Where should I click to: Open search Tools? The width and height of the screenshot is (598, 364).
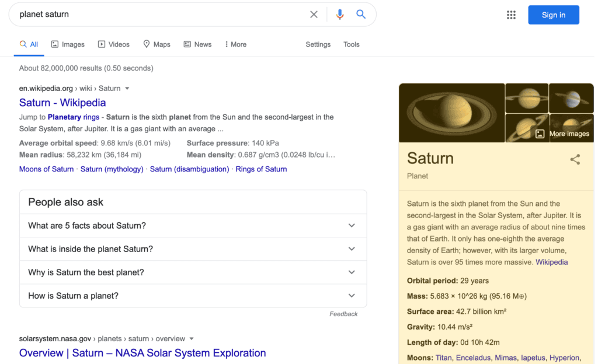tap(351, 44)
